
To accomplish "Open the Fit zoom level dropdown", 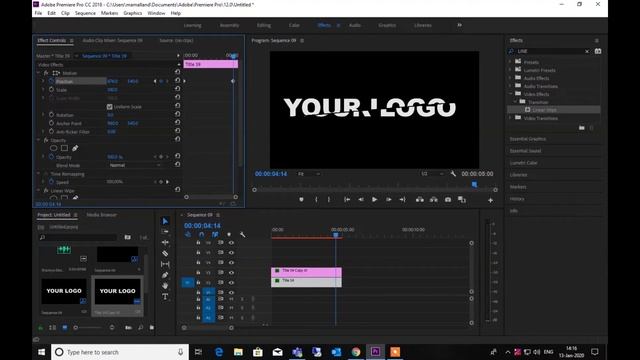I will [x=308, y=174].
